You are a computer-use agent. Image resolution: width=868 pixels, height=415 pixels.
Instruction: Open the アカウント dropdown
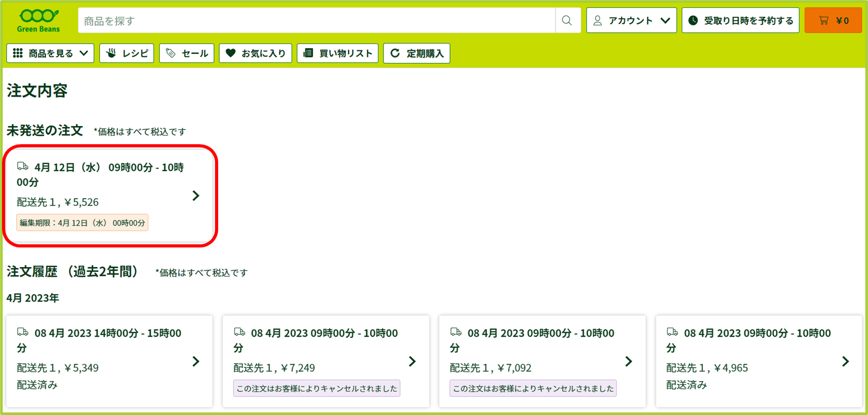click(631, 20)
